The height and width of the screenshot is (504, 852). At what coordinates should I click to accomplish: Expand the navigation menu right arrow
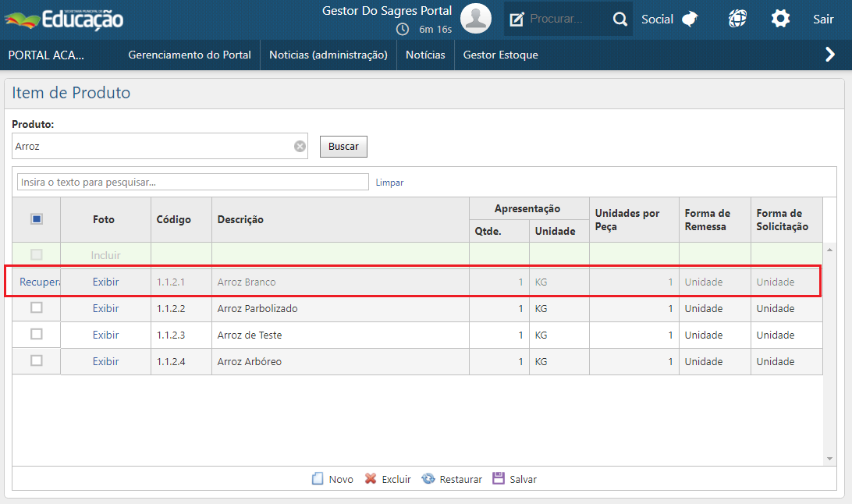(830, 55)
